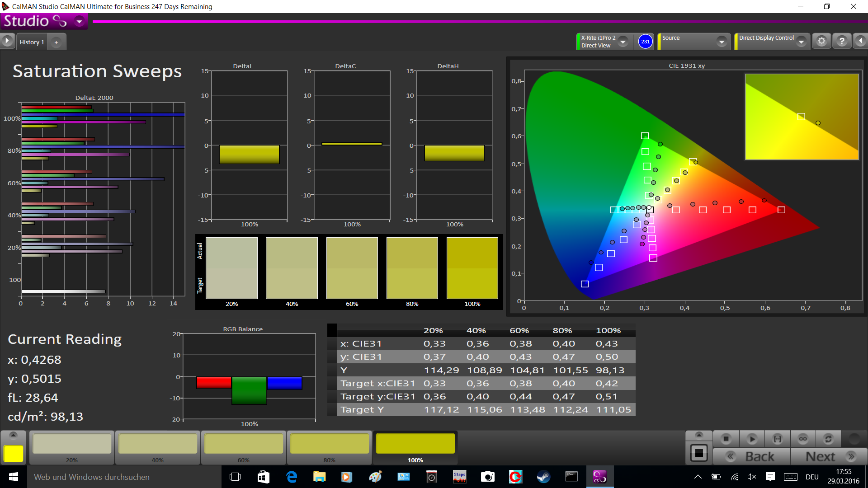Expand the Source dropdown

(722, 42)
